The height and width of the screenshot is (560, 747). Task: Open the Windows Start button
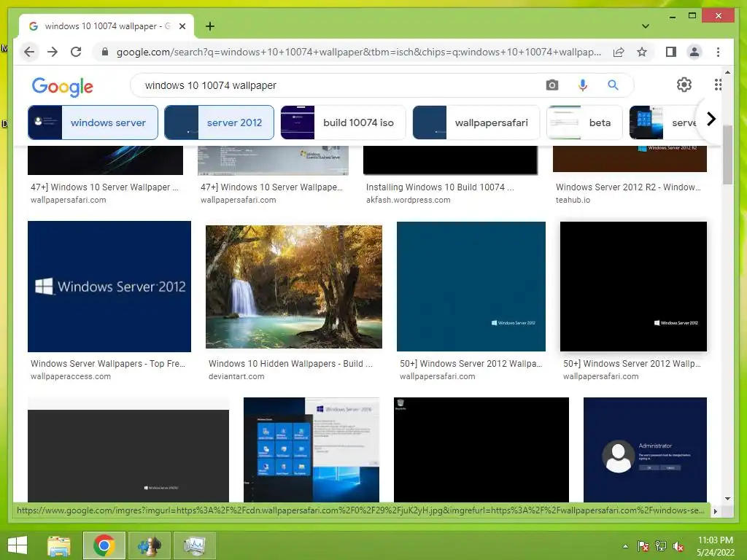tap(18, 545)
